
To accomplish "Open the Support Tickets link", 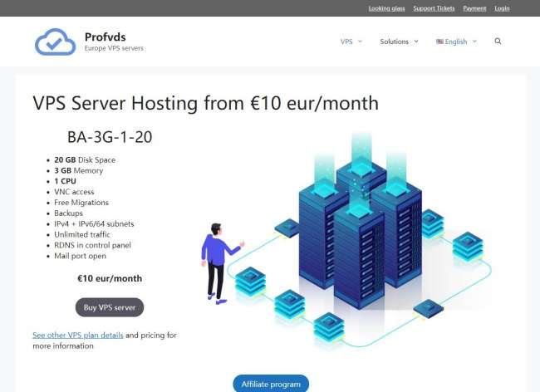I will 434,8.
